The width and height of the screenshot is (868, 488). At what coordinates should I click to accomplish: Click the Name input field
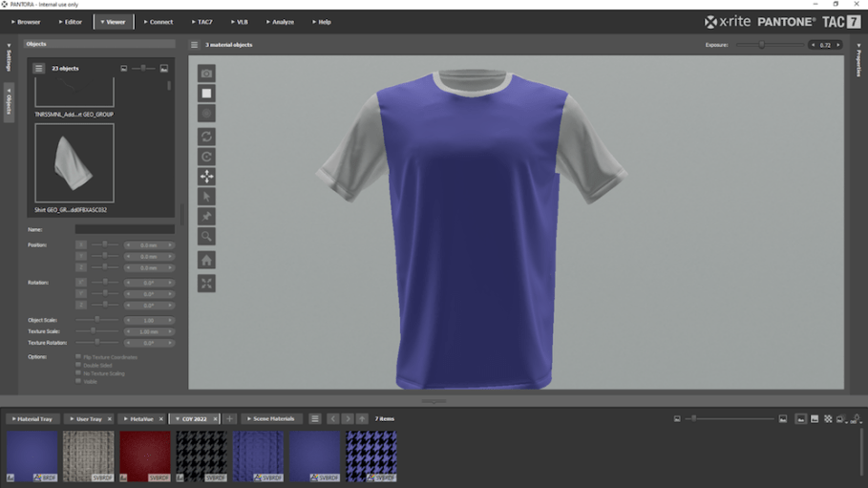point(125,229)
